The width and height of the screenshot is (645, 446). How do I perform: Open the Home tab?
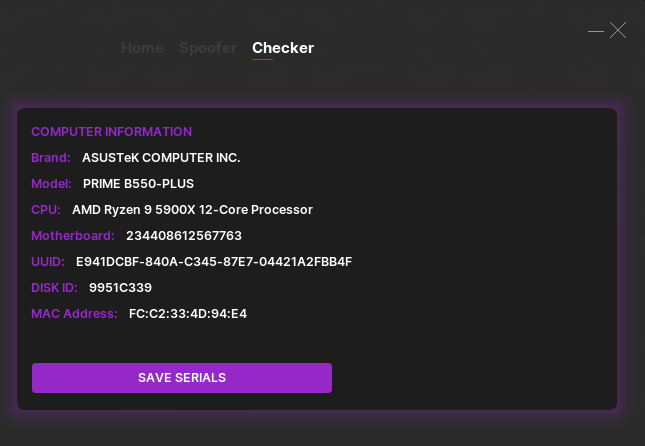[142, 48]
